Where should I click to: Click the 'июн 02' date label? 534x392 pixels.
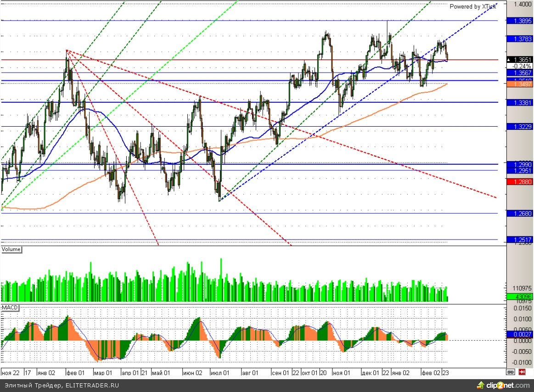[193, 373]
